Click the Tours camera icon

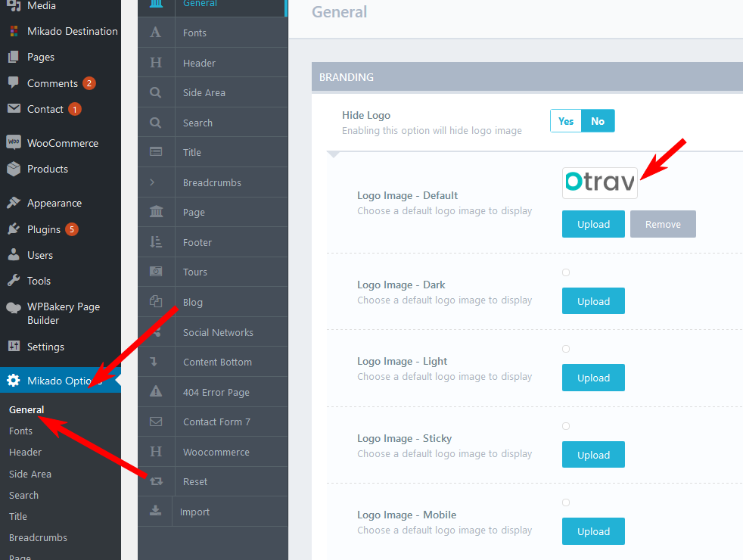click(x=156, y=272)
